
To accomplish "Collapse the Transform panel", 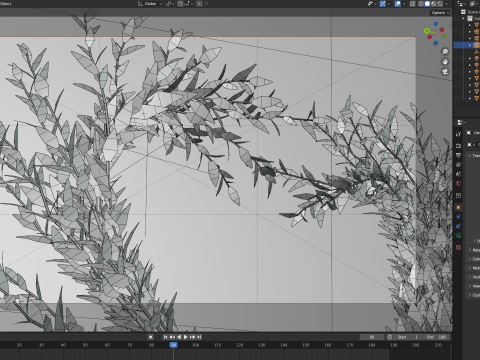I will coord(470,156).
